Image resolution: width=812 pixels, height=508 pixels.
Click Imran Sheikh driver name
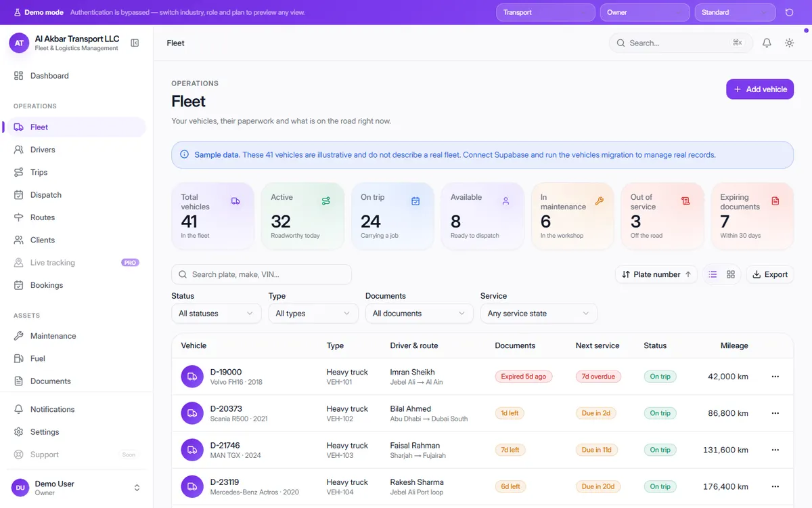tap(413, 372)
